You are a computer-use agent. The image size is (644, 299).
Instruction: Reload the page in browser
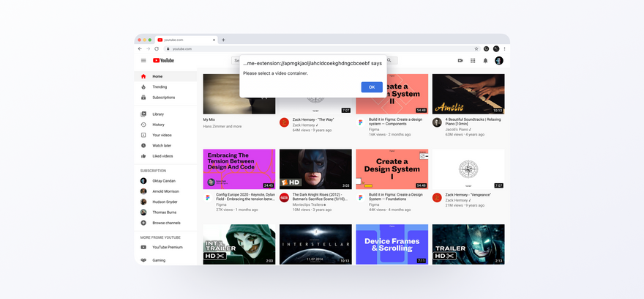(157, 48)
